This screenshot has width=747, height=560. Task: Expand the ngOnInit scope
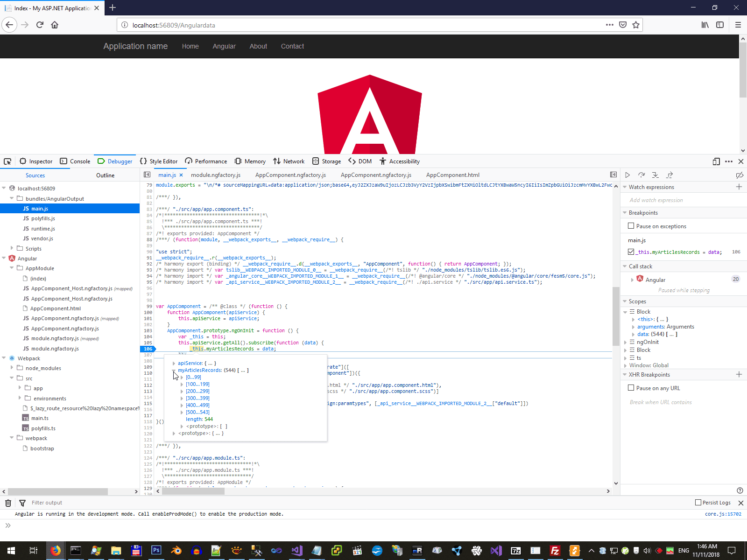click(625, 342)
